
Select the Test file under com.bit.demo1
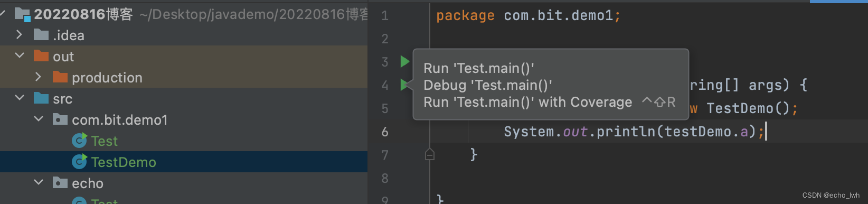click(104, 141)
